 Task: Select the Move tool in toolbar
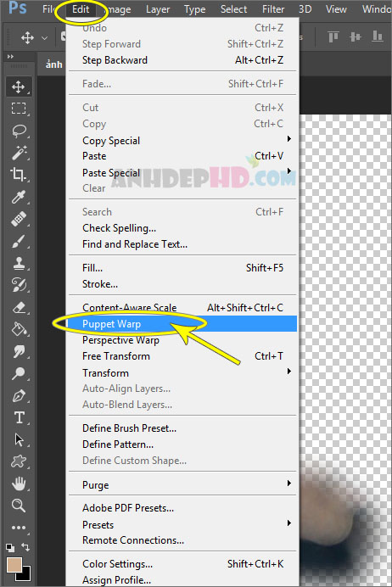coord(19,87)
